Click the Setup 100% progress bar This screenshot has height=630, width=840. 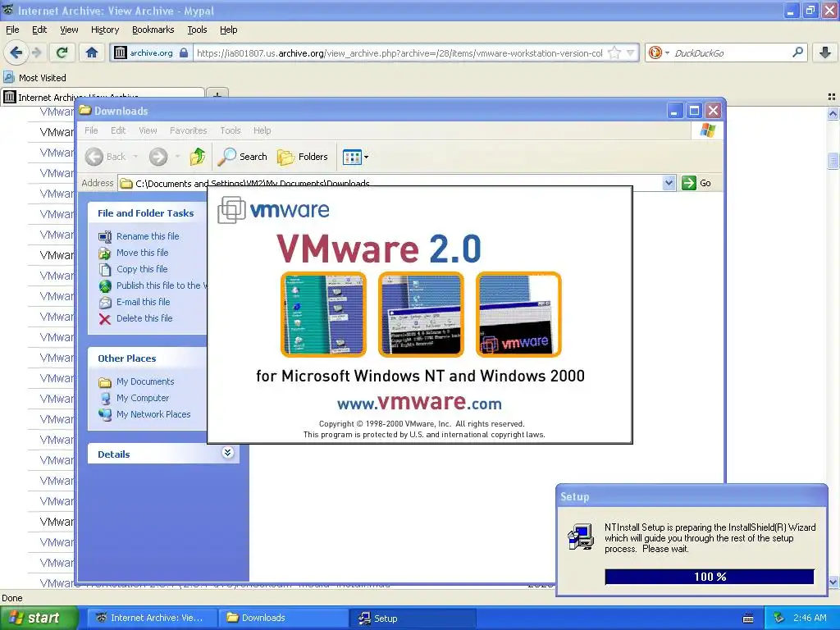(x=710, y=577)
